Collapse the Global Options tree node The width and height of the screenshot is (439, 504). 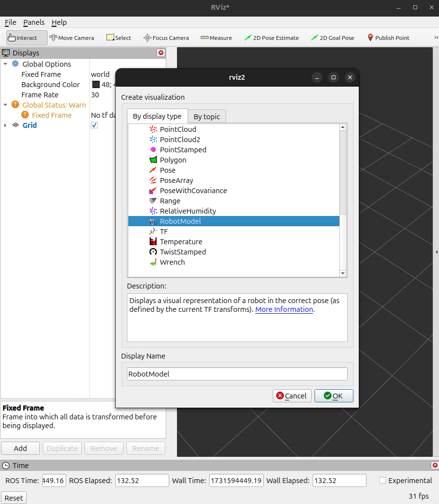tap(5, 64)
